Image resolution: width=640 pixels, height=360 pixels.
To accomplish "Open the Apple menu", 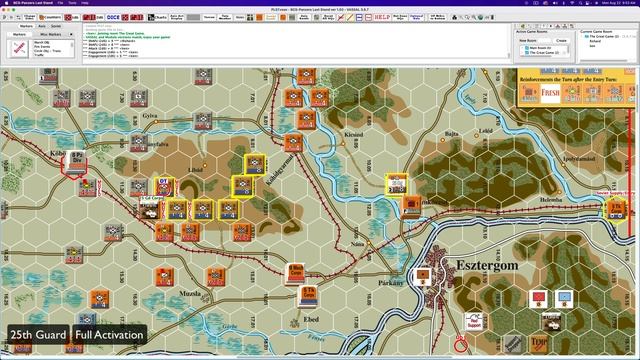I will 6,2.
